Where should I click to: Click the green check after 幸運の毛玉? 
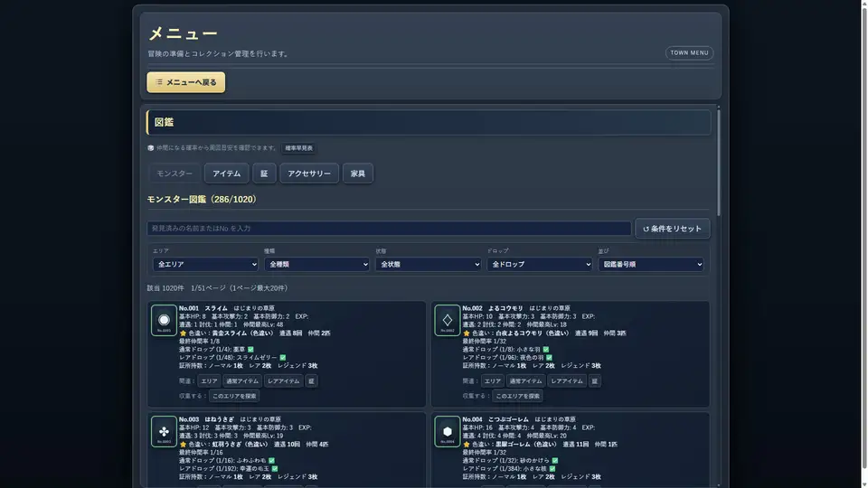pos(275,469)
